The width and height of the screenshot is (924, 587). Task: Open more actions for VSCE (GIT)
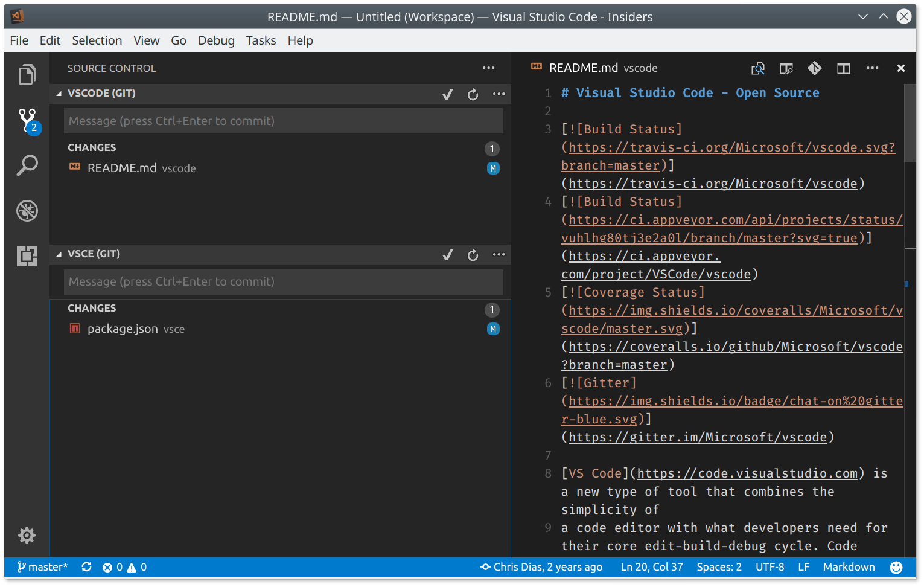pos(499,254)
